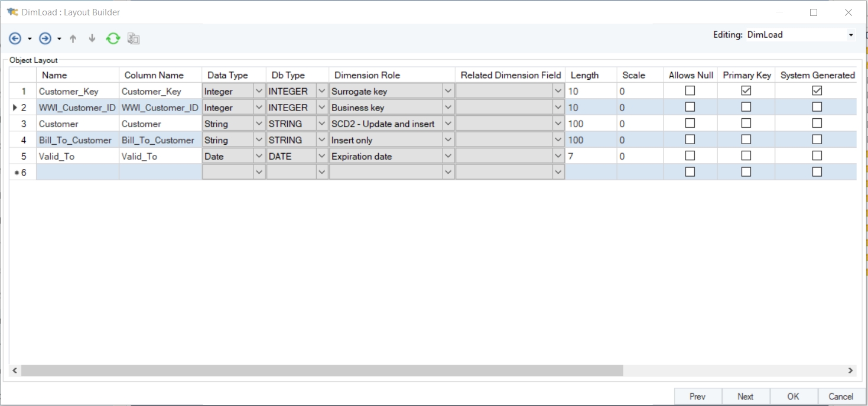The image size is (868, 406).
Task: Click the blue forward arrow icon
Action: click(x=45, y=38)
